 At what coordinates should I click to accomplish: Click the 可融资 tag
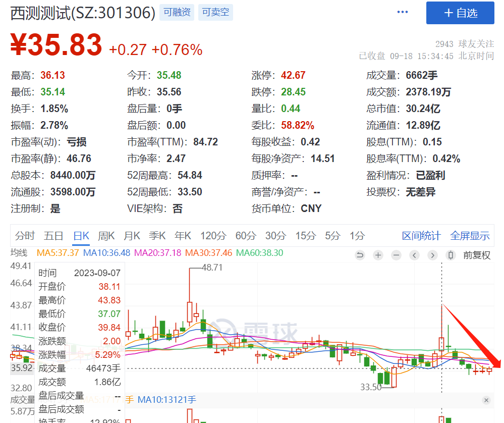177,12
